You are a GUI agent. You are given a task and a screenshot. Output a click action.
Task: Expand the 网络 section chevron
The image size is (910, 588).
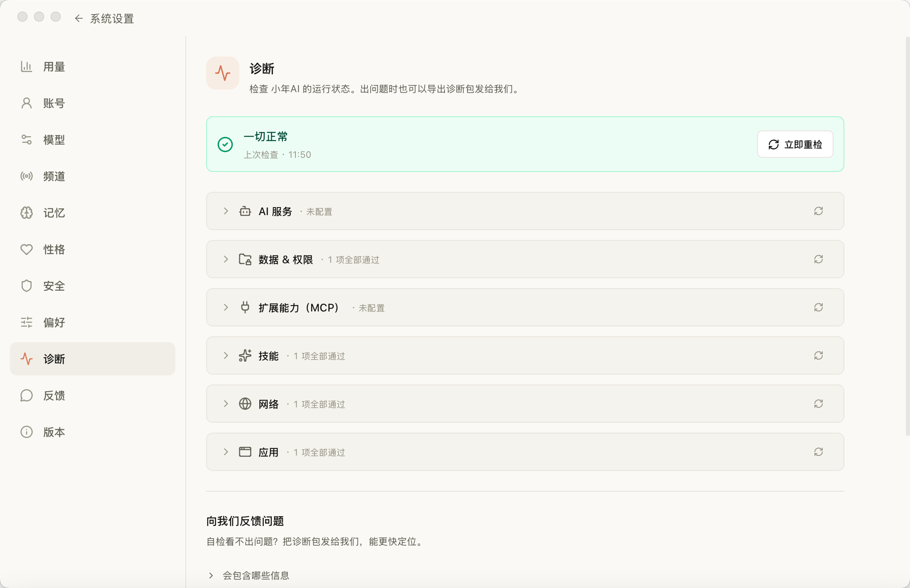click(226, 404)
